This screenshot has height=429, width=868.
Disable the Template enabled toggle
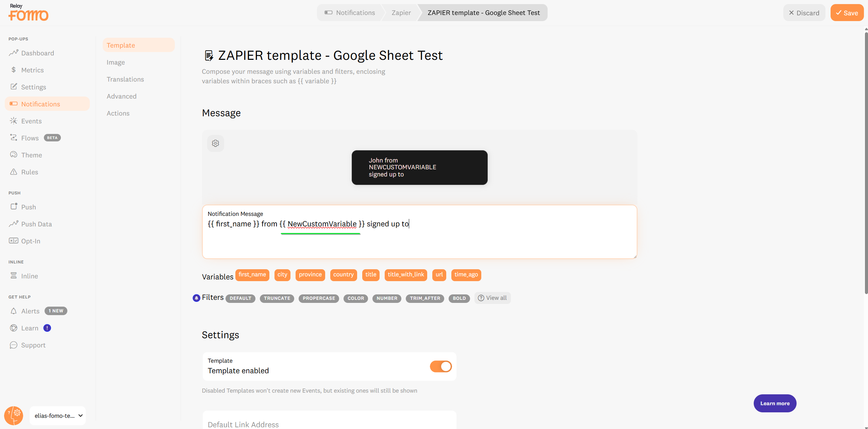pyautogui.click(x=441, y=366)
